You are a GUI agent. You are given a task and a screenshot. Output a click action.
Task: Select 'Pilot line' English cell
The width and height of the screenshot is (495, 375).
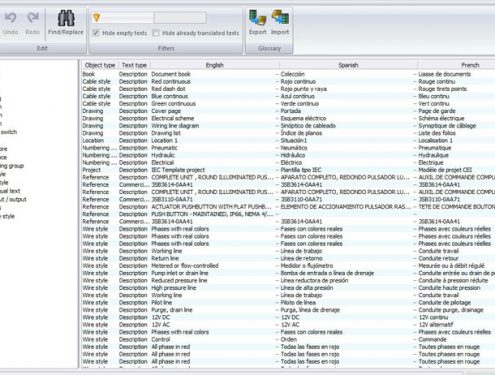coord(162,302)
